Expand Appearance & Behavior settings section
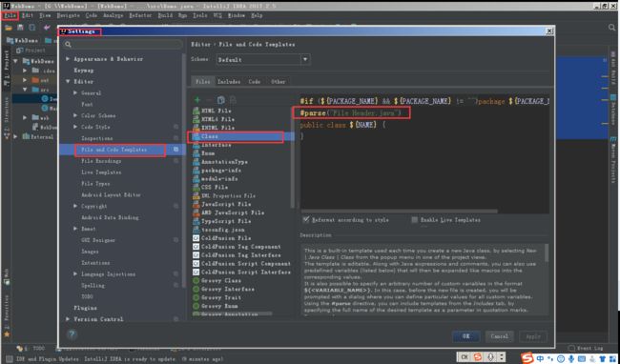Image resolution: width=620 pixels, height=364 pixels. 68,59
